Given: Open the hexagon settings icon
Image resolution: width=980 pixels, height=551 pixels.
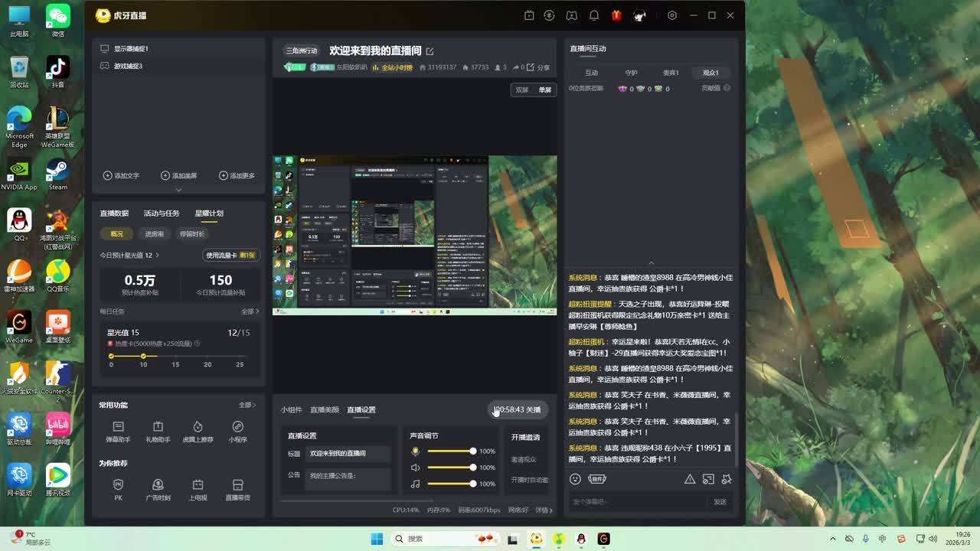Looking at the screenshot, I should coord(672,15).
